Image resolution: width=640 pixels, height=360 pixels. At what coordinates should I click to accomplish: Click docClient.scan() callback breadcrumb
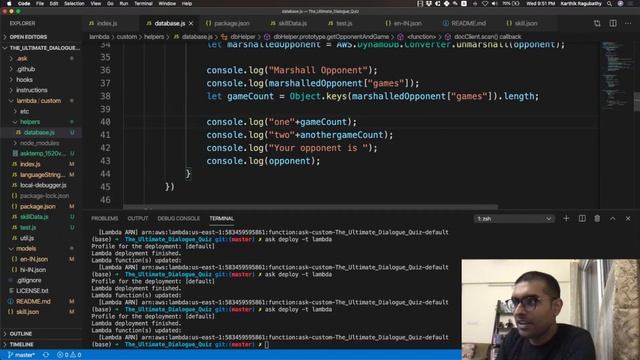tap(487, 37)
